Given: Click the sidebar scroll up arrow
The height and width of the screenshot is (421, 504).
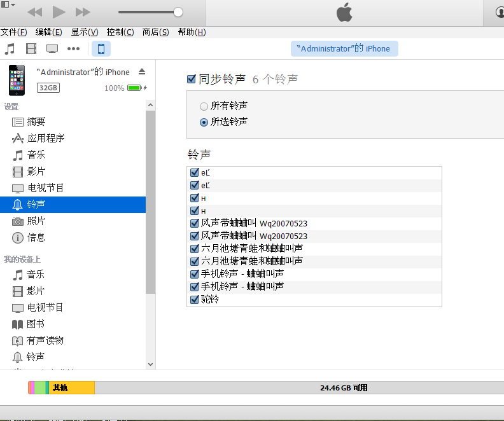Looking at the screenshot, I should 150,106.
